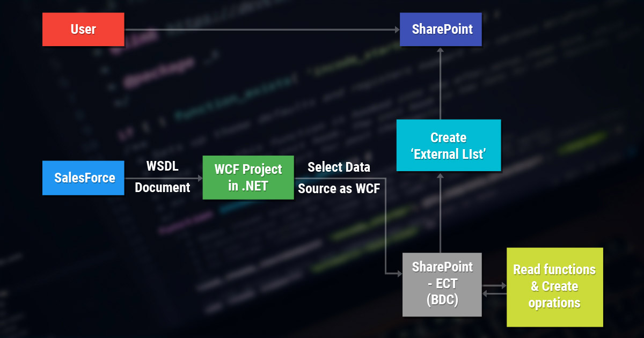644x338 pixels.
Task: Select the teal Create 'External List' box
Action: [x=448, y=145]
